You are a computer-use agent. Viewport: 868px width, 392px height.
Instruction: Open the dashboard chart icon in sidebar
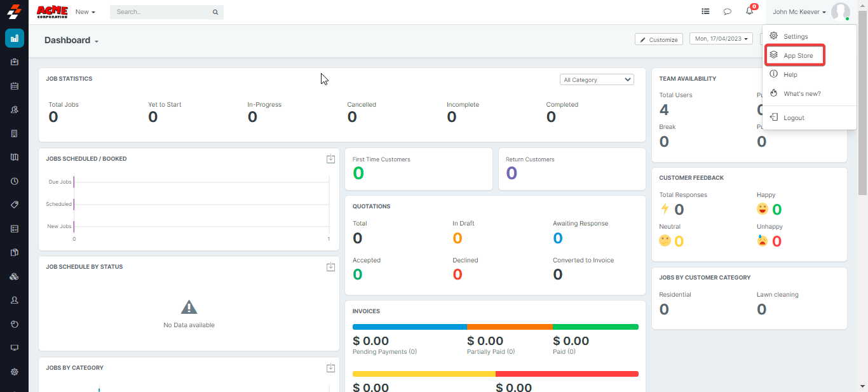click(14, 38)
